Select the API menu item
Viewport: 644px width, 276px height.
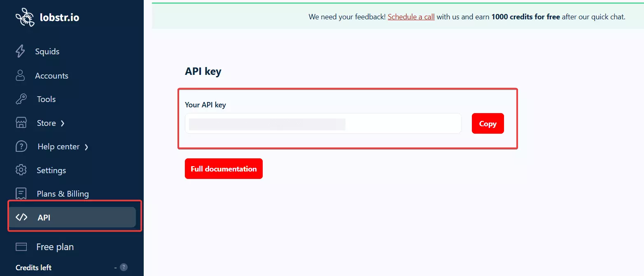[x=44, y=218]
